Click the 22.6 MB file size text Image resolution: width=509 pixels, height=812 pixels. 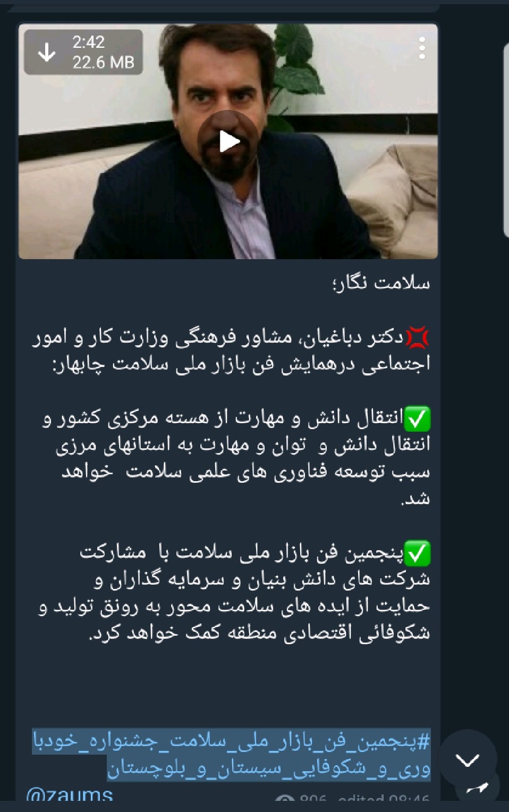click(103, 63)
